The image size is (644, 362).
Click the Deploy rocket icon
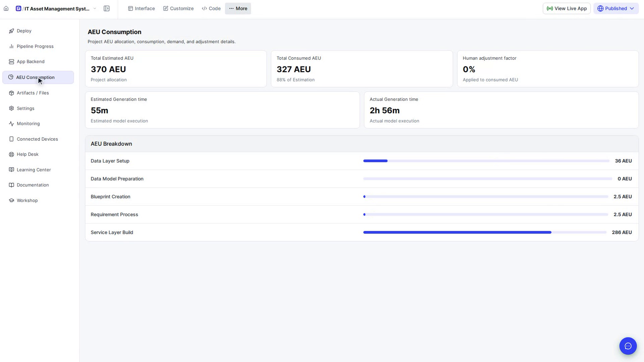[x=11, y=31]
